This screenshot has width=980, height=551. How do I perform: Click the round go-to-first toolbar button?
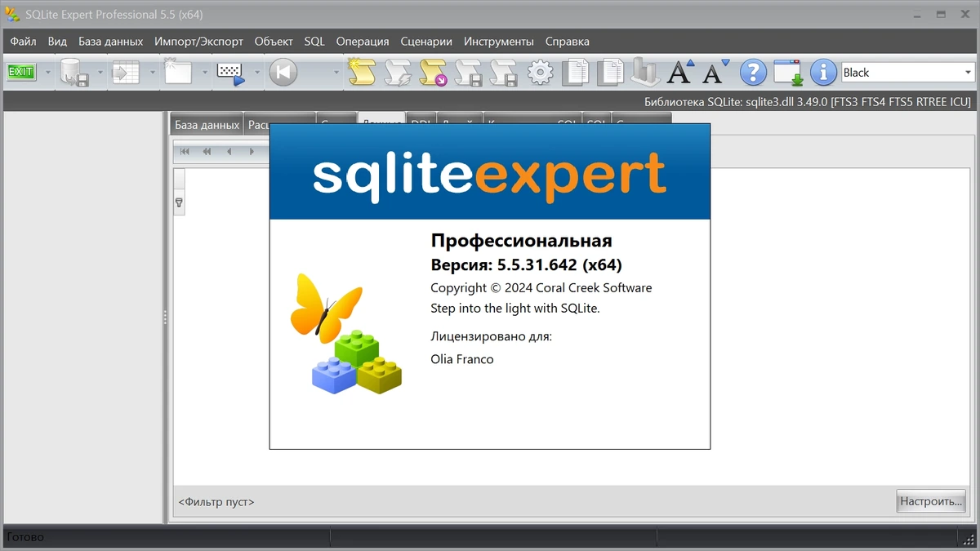283,73
